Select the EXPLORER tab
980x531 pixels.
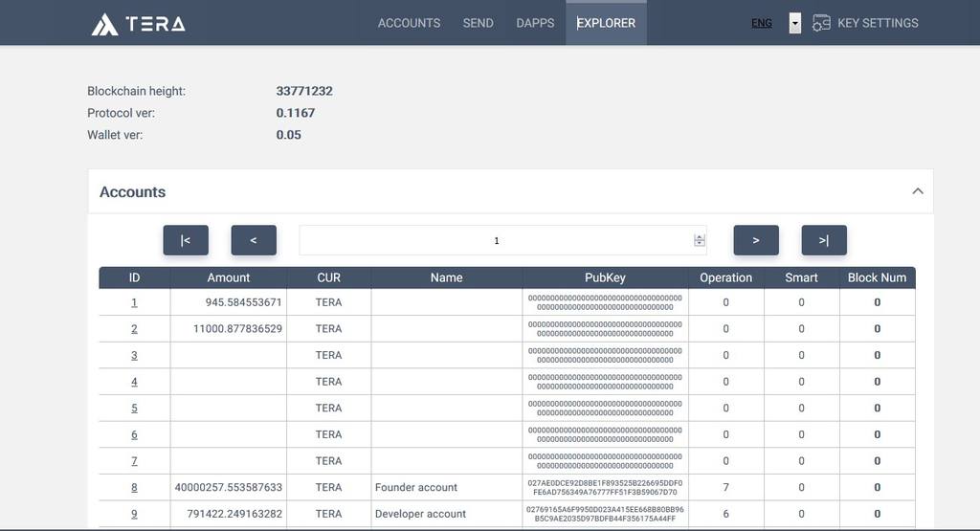(x=606, y=23)
